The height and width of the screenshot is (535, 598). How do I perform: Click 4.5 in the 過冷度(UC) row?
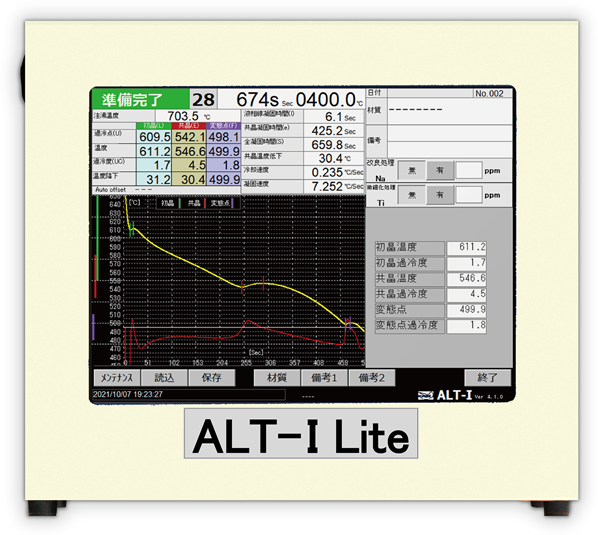(x=189, y=165)
